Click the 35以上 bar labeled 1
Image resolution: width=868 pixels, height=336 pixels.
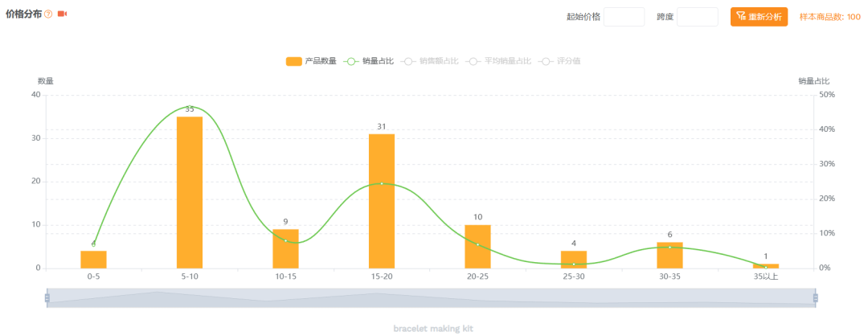(x=766, y=266)
